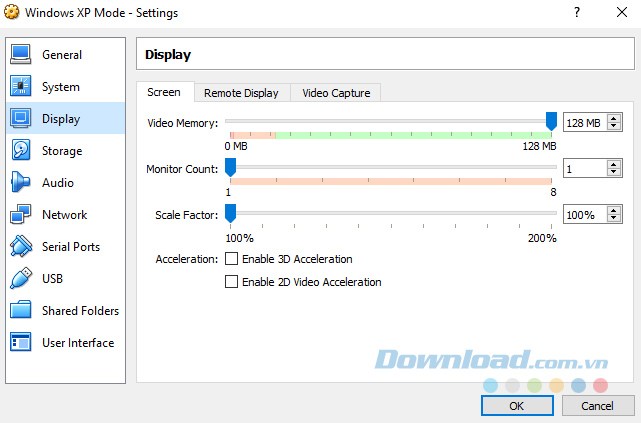The image size is (641, 423).
Task: Select User Interface label in category list
Action: [x=78, y=342]
